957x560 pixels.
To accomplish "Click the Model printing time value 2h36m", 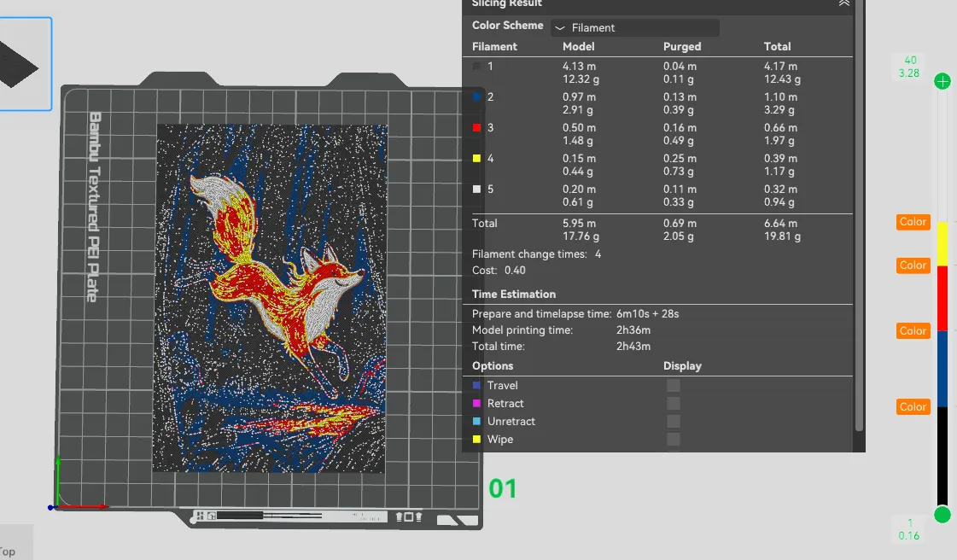I will [633, 330].
